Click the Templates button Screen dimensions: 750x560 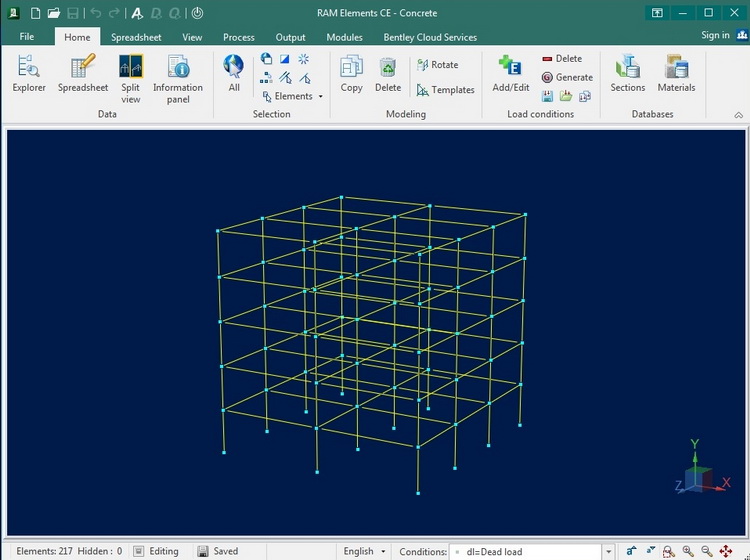446,90
